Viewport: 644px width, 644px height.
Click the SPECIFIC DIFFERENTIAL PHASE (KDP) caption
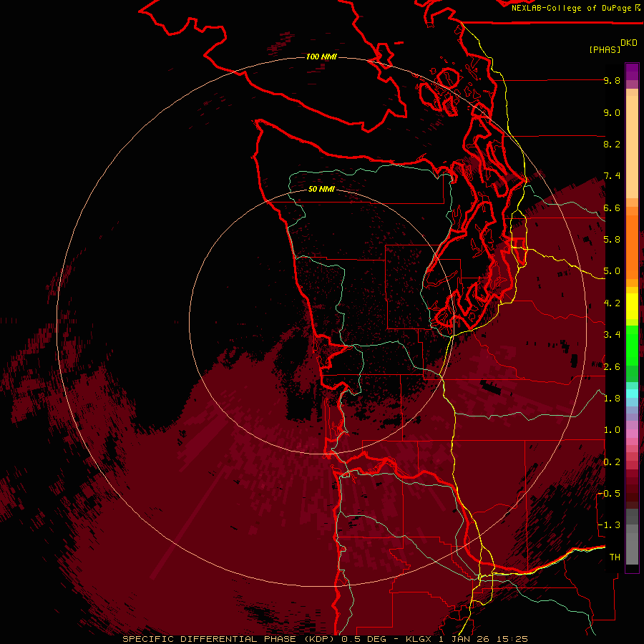point(227,639)
